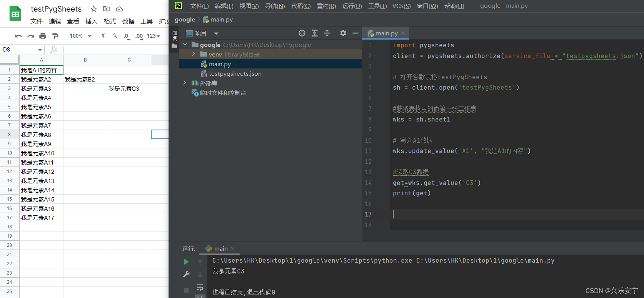This screenshot has width=644, height=298.
Task: Open PyCharm 帮助(H) menu
Action: (454, 6)
